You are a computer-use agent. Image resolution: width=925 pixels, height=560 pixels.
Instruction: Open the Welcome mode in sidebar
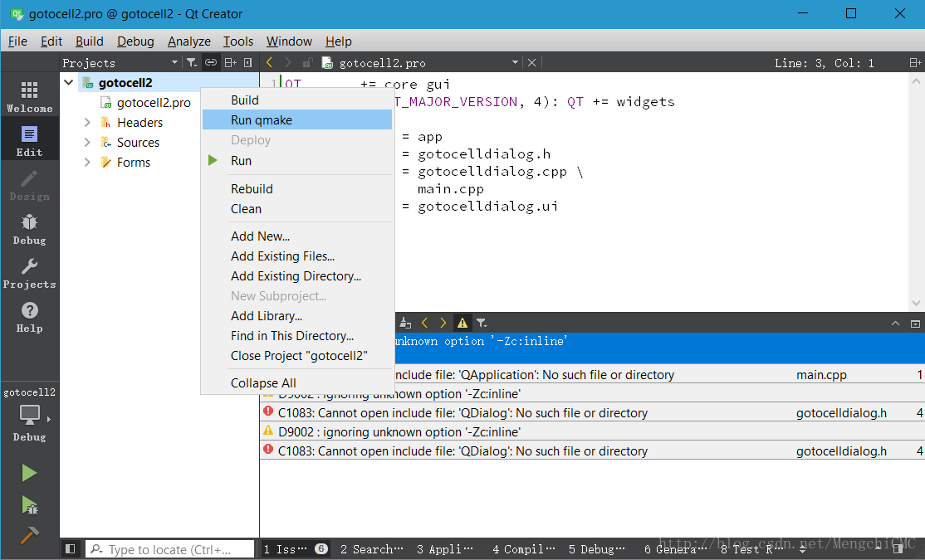click(x=29, y=96)
